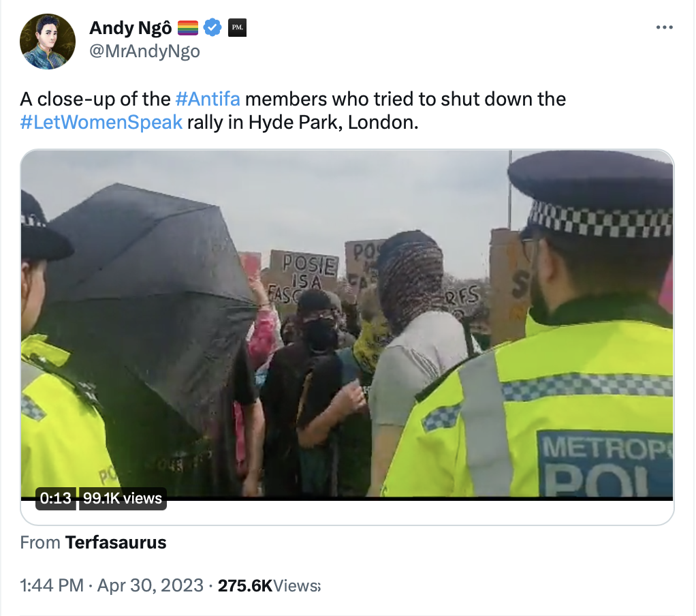The width and height of the screenshot is (696, 616).
Task: Click the rainbow flag emoji beside name
Action: click(188, 28)
